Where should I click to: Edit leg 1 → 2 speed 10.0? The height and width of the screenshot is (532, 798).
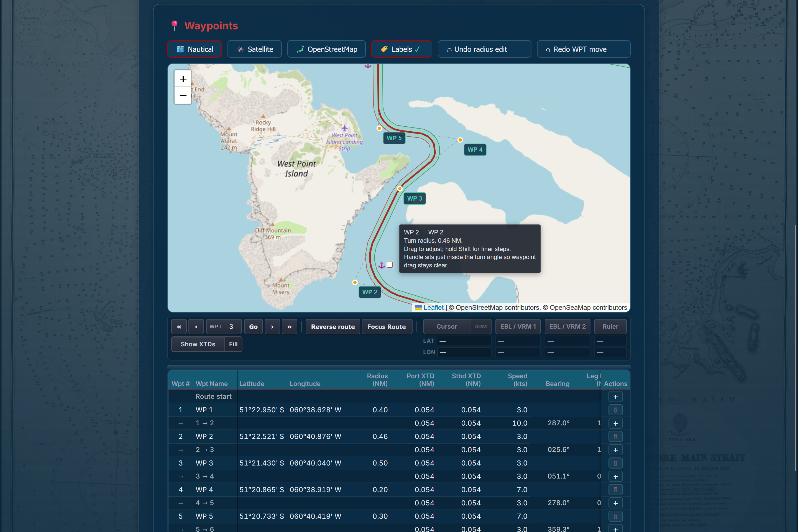(520, 423)
